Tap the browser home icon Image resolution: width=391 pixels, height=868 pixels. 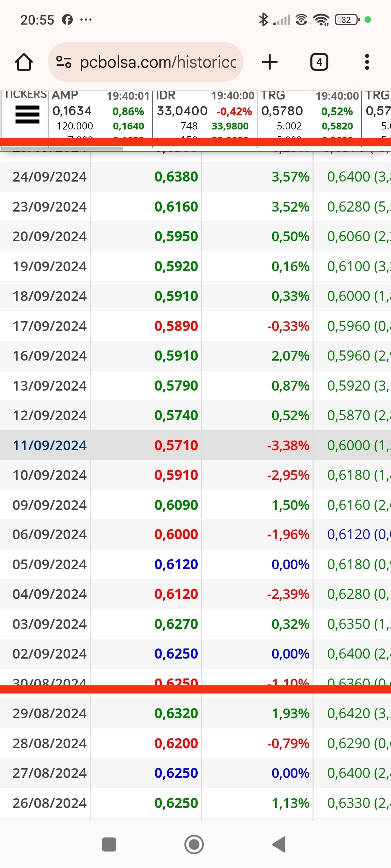point(24,62)
